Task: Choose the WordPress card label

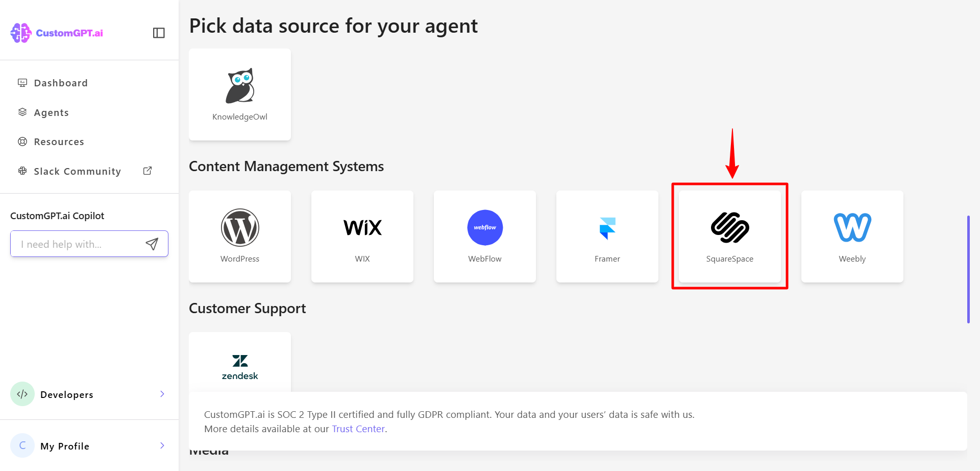Action: point(240,258)
